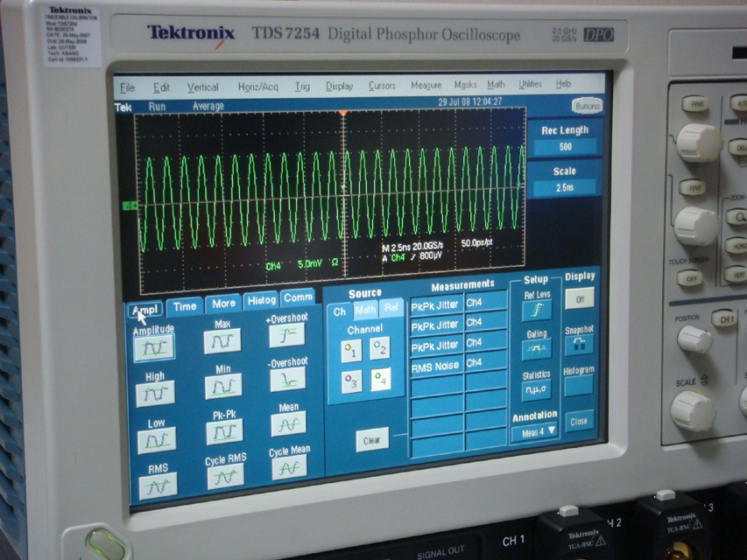Choose the Cycle Mean measurement icon
The height and width of the screenshot is (560, 747).
coord(290,469)
